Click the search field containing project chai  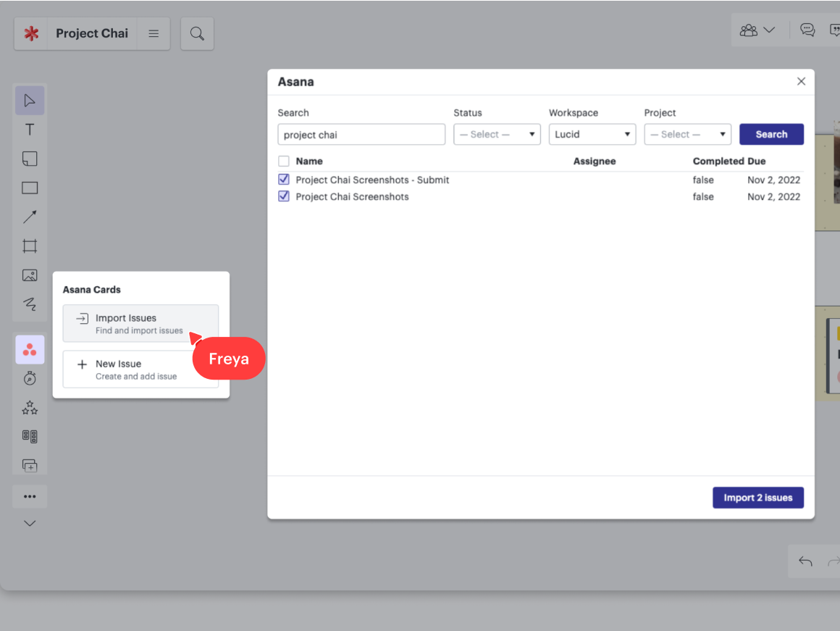point(361,134)
